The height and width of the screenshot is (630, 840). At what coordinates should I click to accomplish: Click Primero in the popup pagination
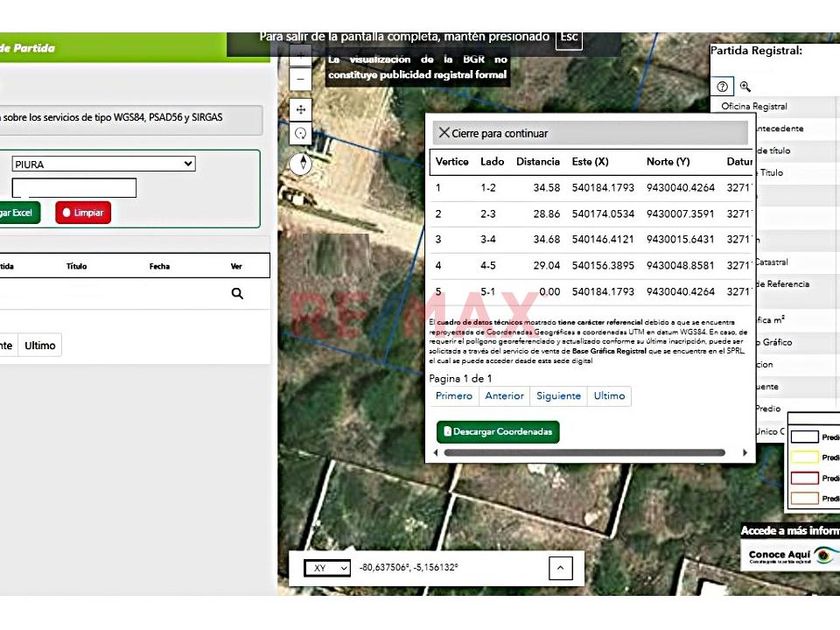pyautogui.click(x=454, y=396)
